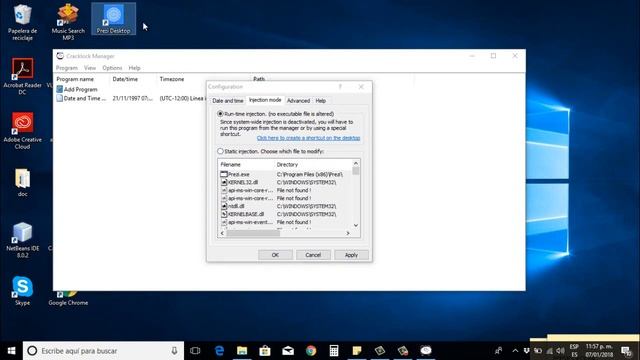Switch to the Injection mode tab

265,100
